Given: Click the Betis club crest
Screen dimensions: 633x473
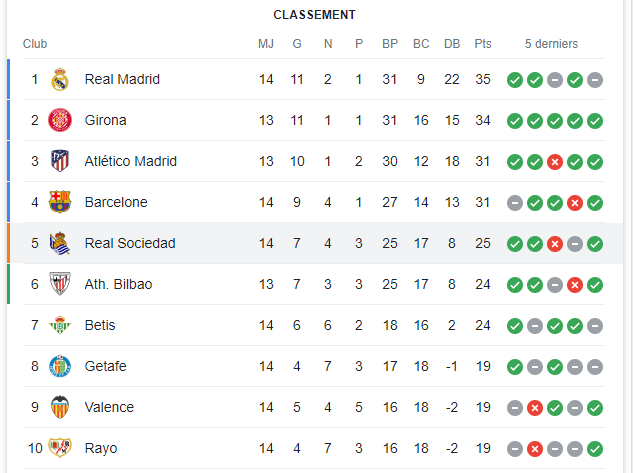Looking at the screenshot, I should 60,325.
